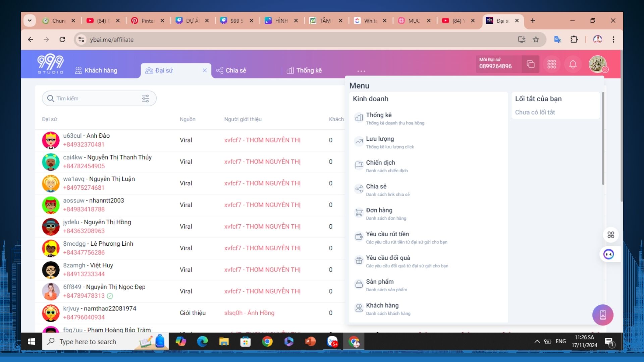Open the browser extensions puzzle icon
The width and height of the screenshot is (644, 362).
(574, 40)
